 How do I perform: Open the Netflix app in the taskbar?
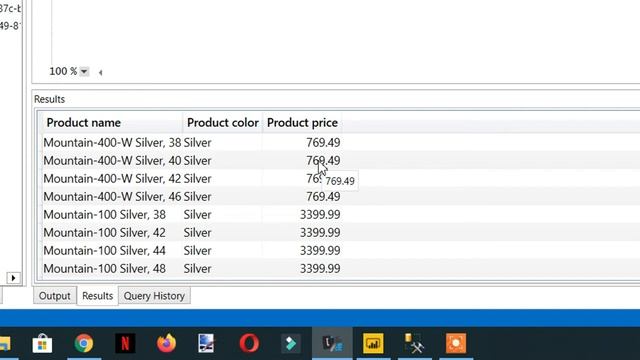pyautogui.click(x=125, y=344)
